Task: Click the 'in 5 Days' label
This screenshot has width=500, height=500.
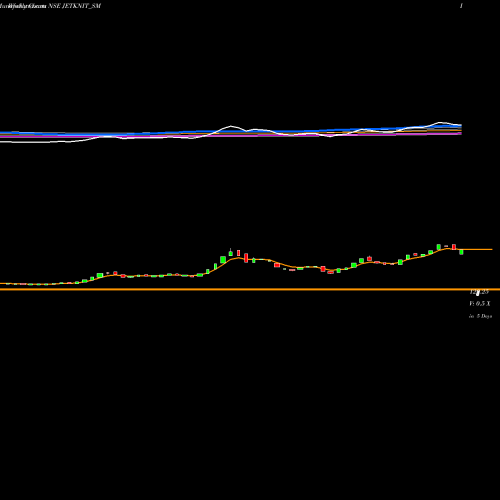Action: [x=480, y=316]
